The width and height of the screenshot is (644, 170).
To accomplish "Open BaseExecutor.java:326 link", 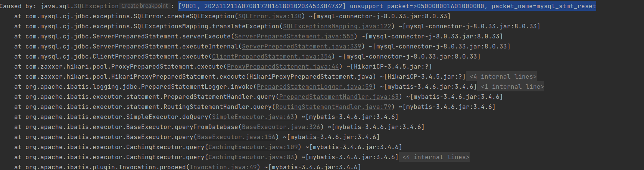I will tap(281, 127).
